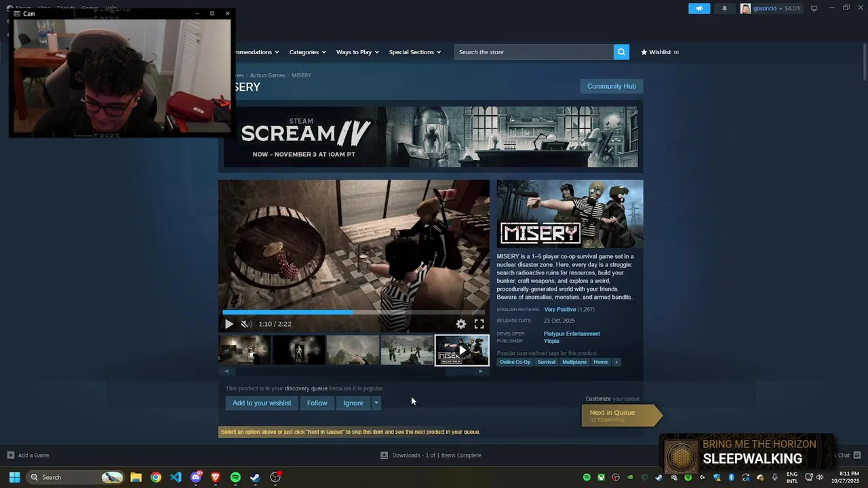Viewport: 868px width, 488px height.
Task: Click the Horror tag
Action: (x=601, y=362)
